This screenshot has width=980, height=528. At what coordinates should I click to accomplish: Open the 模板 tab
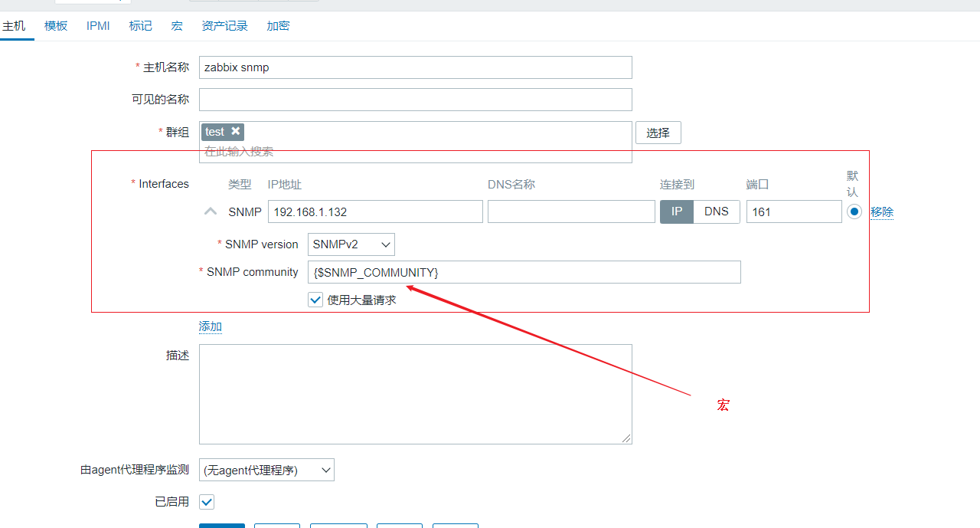click(56, 26)
